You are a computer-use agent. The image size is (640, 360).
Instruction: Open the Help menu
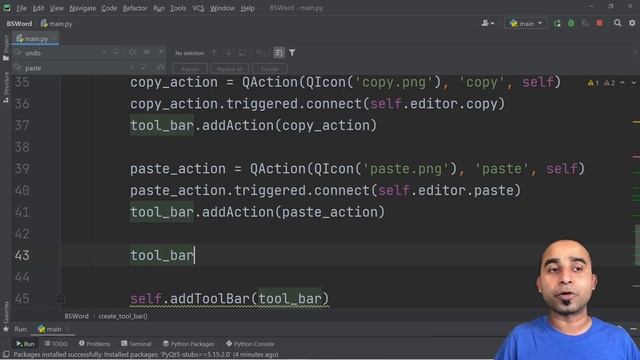pyautogui.click(x=247, y=8)
